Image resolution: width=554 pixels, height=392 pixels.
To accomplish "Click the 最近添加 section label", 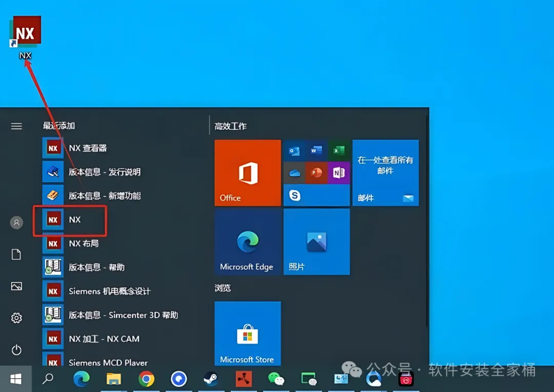I will [x=59, y=126].
